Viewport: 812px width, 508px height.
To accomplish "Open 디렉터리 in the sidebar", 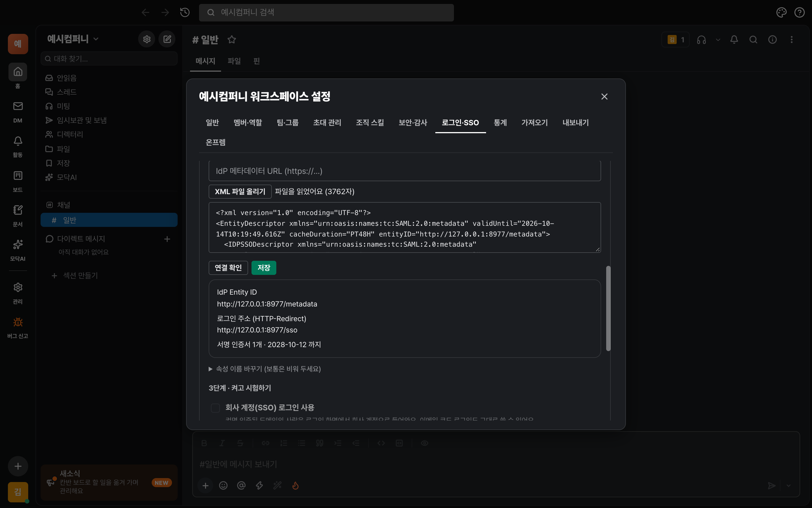I will click(109, 134).
